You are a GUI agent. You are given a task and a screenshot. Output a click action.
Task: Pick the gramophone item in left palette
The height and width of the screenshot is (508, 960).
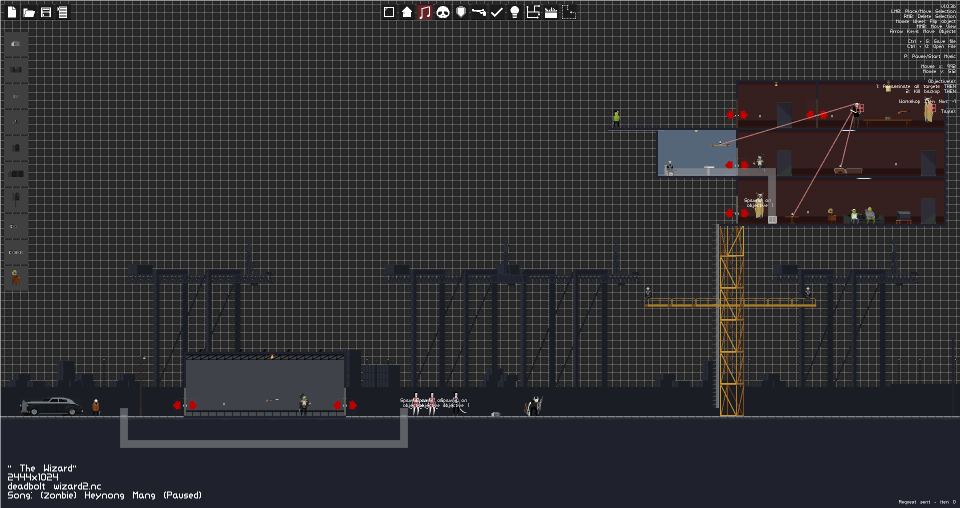pyautogui.click(x=16, y=277)
